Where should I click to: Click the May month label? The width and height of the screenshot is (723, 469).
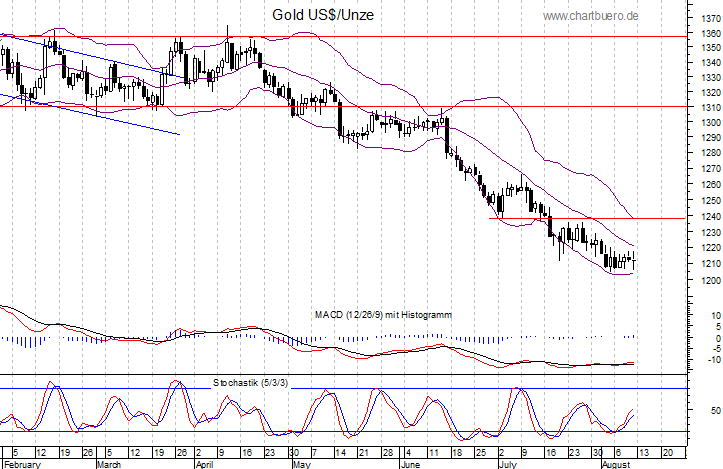302,464
